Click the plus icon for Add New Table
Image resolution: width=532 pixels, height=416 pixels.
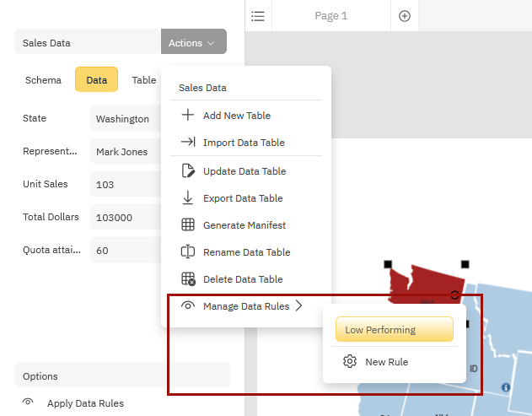tap(188, 116)
